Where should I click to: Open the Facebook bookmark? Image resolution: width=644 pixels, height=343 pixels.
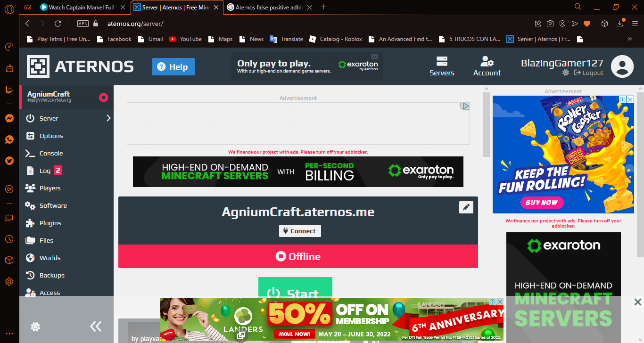[x=114, y=39]
